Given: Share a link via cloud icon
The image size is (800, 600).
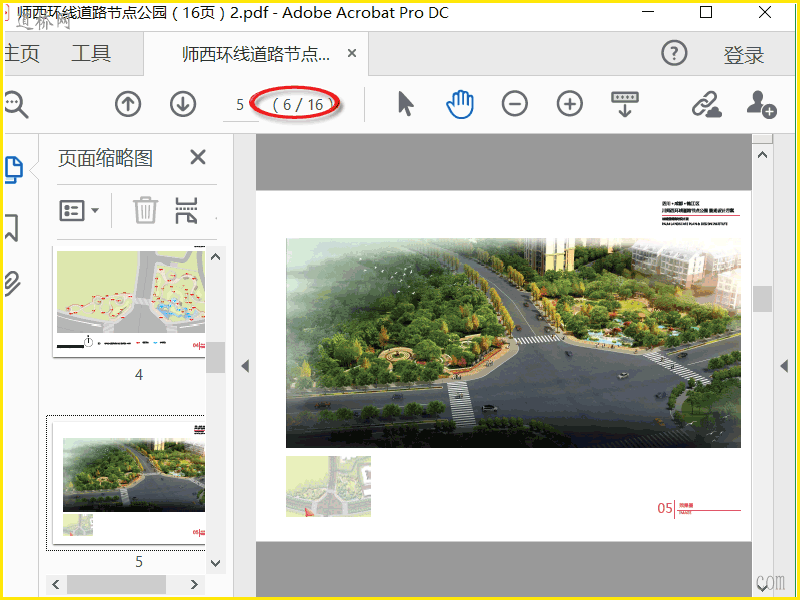Looking at the screenshot, I should click(707, 105).
